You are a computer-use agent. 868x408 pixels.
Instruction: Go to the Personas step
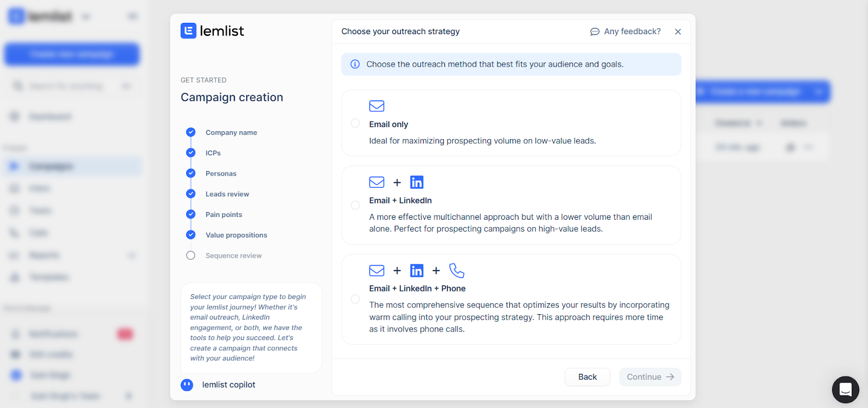click(221, 174)
